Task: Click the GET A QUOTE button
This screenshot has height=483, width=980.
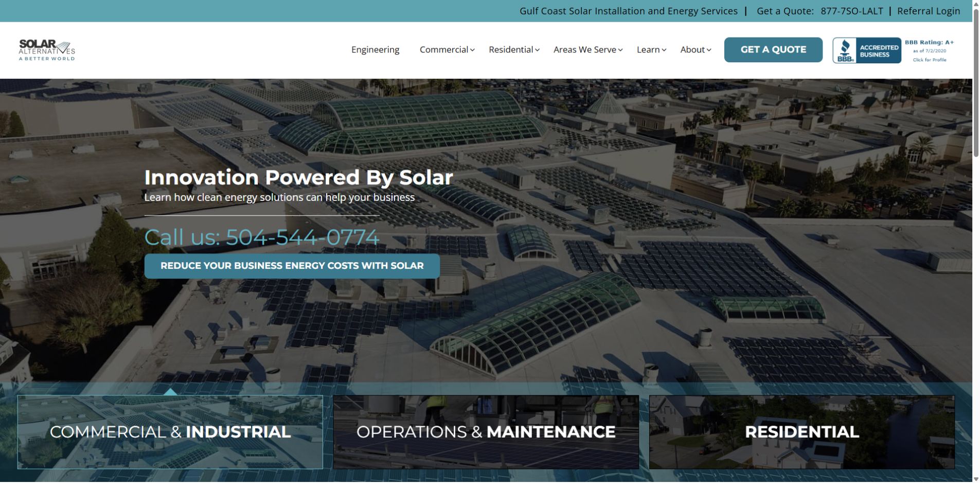Action: click(x=773, y=50)
